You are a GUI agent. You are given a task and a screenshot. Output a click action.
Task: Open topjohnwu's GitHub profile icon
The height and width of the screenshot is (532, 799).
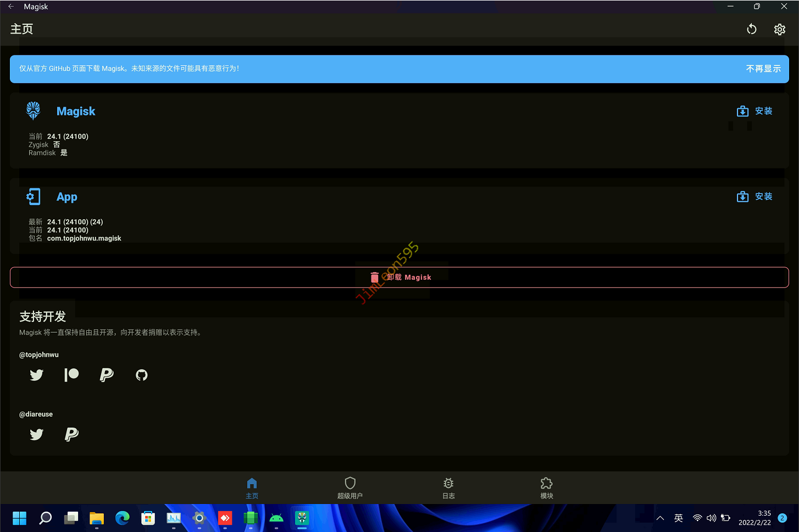(x=142, y=375)
